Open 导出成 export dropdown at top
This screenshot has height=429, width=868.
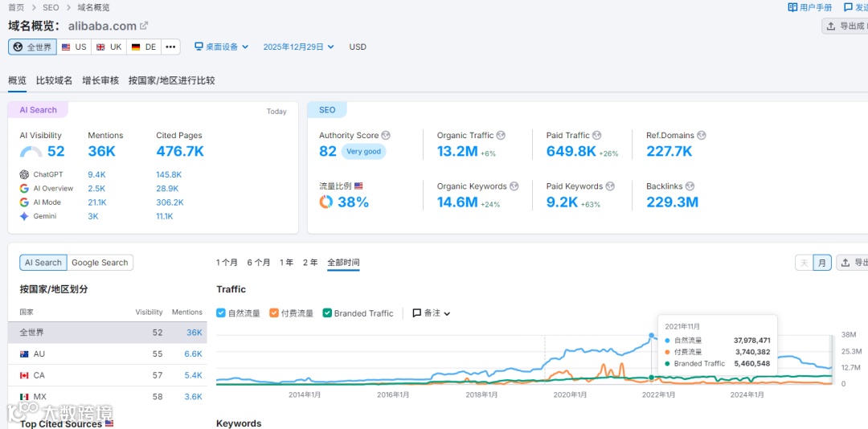[x=845, y=26]
